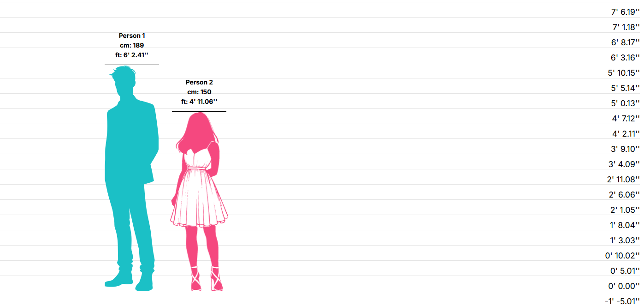644x306 pixels.
Task: Click the 6' 3.16'' scale mark
Action: click(626, 58)
